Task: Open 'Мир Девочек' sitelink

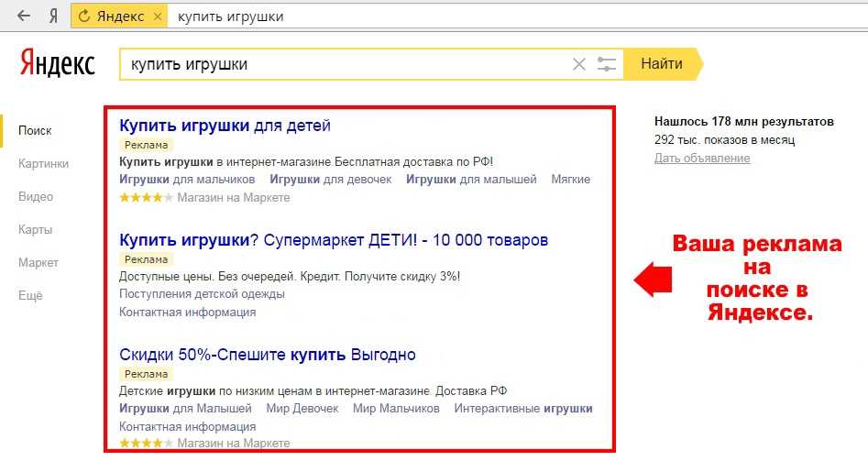Action: click(x=302, y=409)
